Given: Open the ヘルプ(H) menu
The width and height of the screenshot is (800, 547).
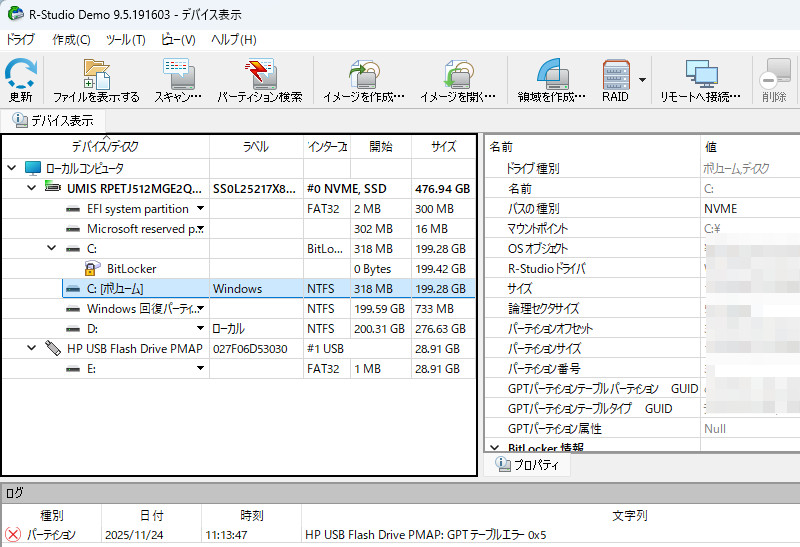Looking at the screenshot, I should pos(234,39).
